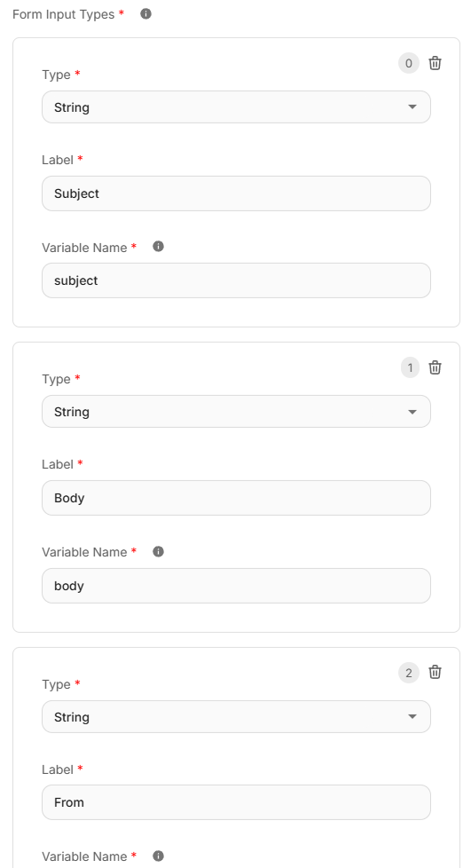
Task: Click the String value in first Type
Action: click(x=71, y=107)
